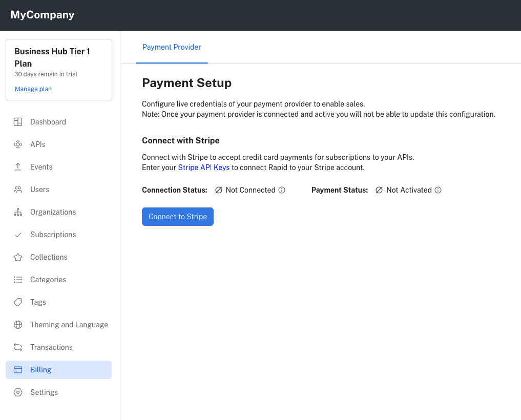521x420 pixels.
Task: Click the APIs sidebar icon
Action: pos(18,144)
